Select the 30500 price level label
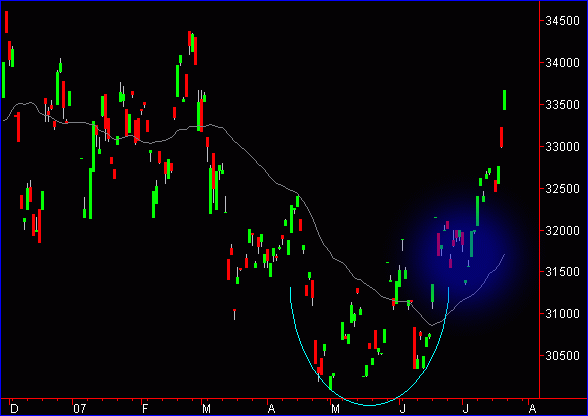This screenshot has height=416, width=588. point(562,356)
